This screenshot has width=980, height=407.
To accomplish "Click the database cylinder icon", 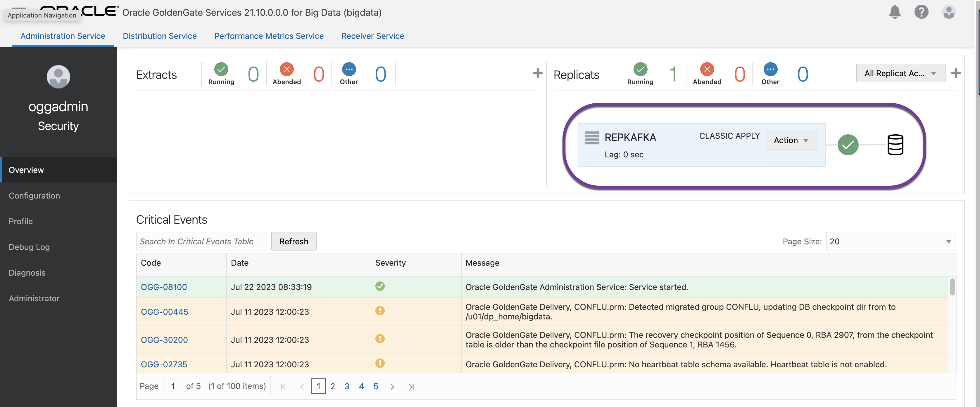I will point(895,145).
